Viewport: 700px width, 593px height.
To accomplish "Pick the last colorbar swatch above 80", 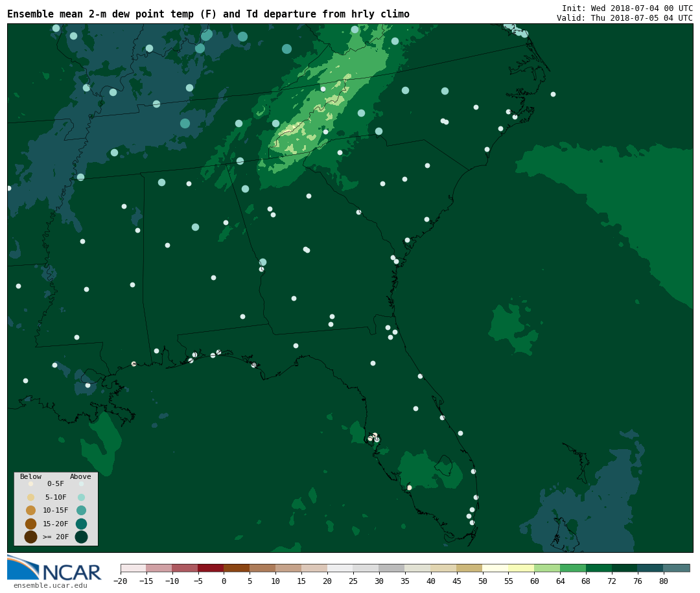I will (677, 568).
